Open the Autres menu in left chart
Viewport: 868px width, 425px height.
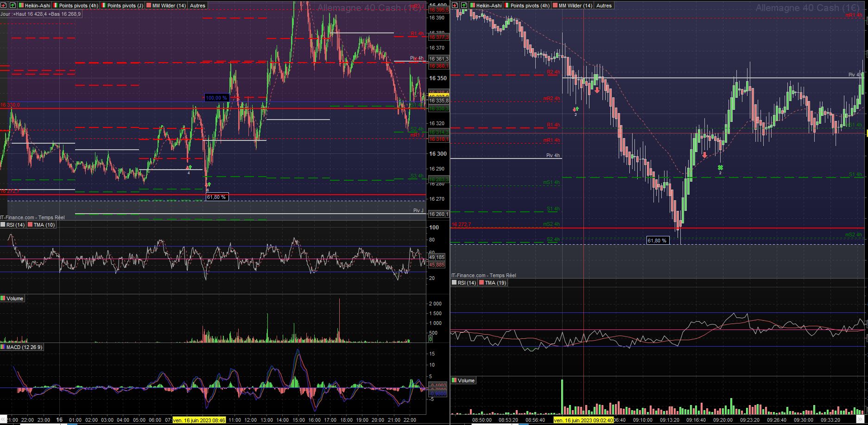(x=198, y=6)
